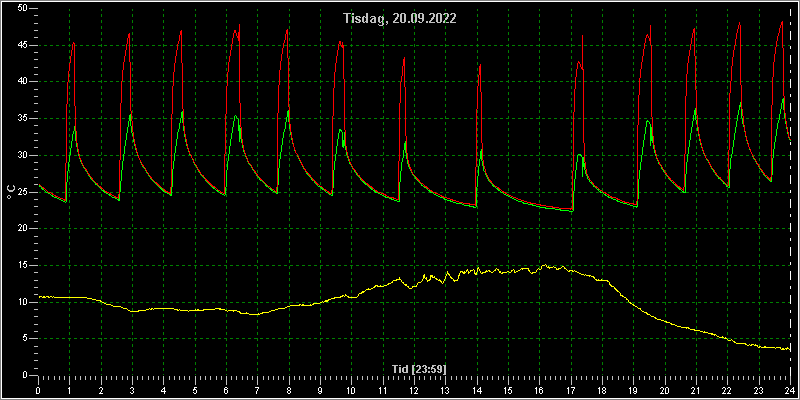Click the yellow curve minimum near hour 7
The image size is (800, 400).
[x=257, y=314]
